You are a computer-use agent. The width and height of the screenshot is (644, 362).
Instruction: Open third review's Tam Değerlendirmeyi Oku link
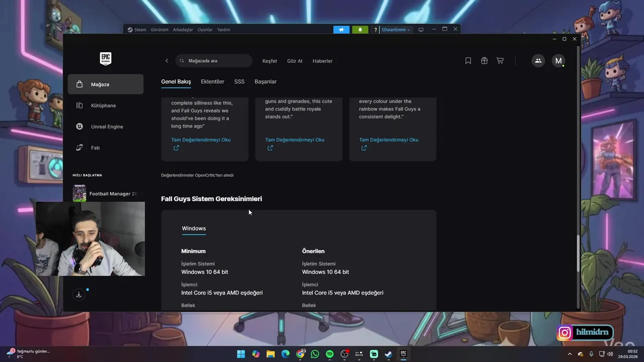[389, 140]
